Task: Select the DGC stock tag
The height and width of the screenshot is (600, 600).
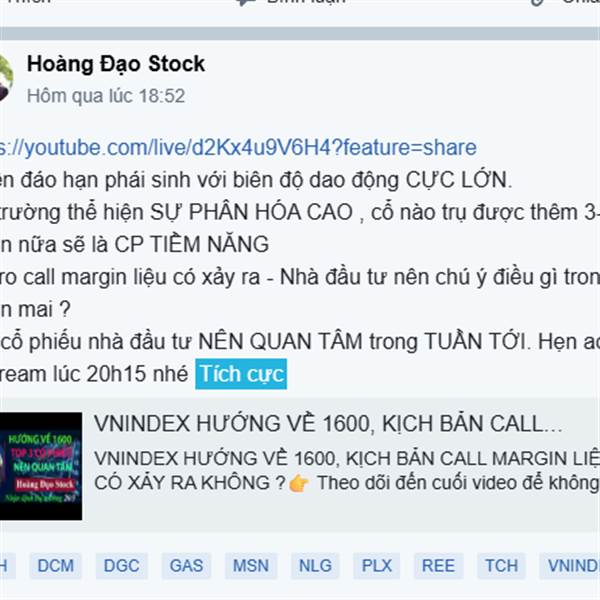Action: 122,566
